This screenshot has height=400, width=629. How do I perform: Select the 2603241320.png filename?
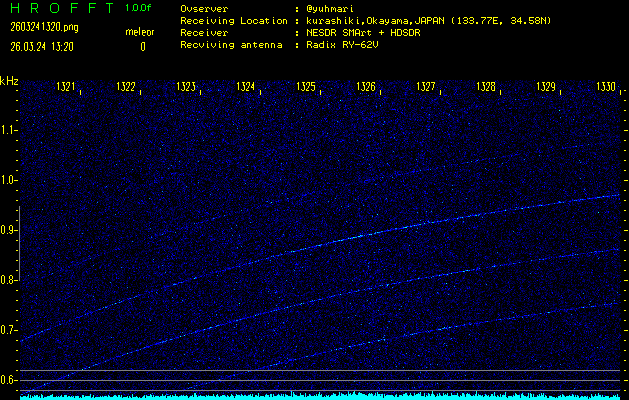44,27
